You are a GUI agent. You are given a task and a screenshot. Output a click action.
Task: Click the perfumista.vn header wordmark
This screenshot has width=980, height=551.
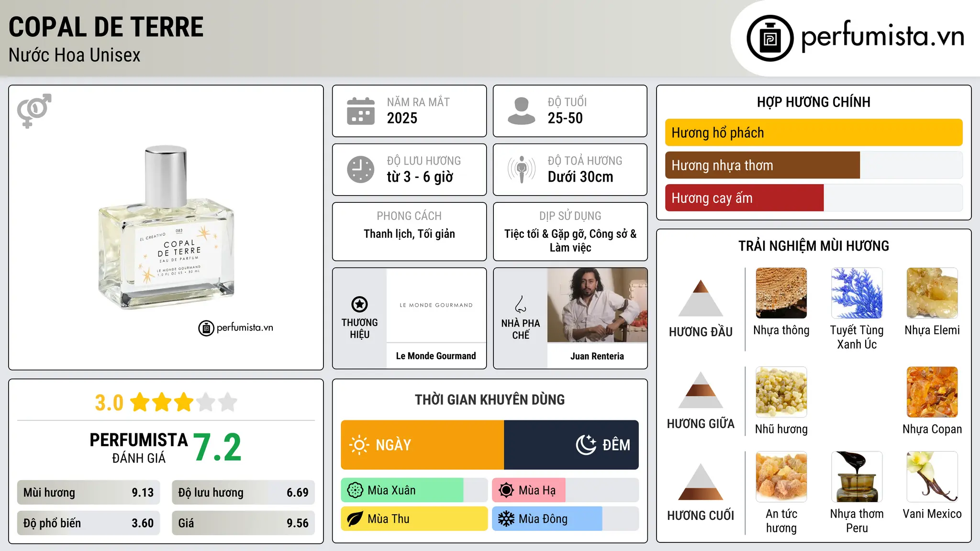[883, 36]
